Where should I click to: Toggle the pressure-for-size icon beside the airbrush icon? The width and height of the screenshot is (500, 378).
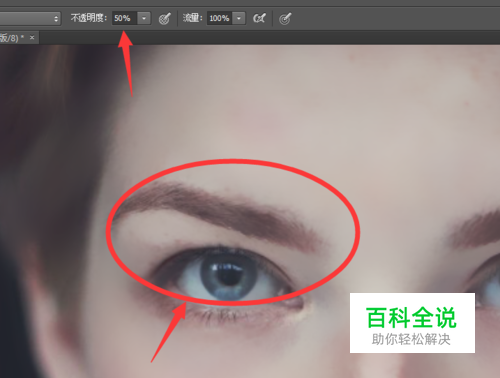tap(285, 19)
